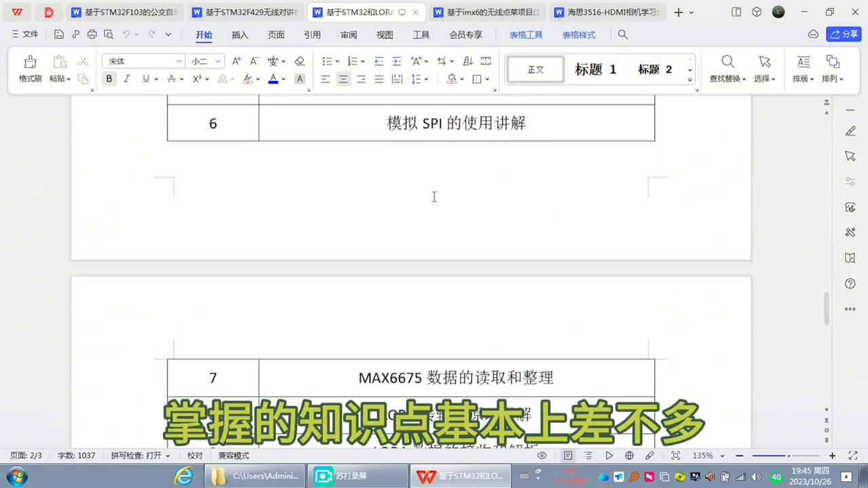Toggle center alignment
The width and height of the screenshot is (868, 488).
click(x=343, y=79)
